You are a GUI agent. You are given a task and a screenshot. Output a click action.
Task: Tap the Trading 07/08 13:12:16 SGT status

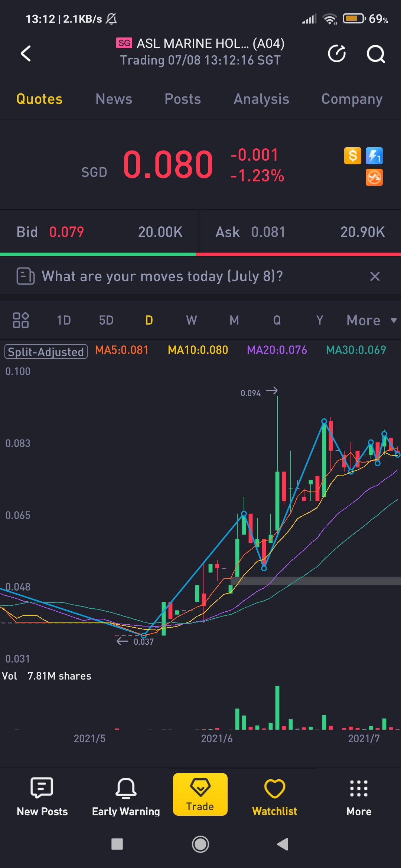tap(200, 60)
